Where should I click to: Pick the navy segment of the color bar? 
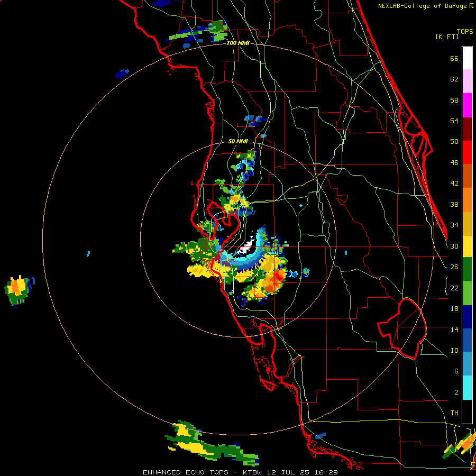tap(467, 317)
